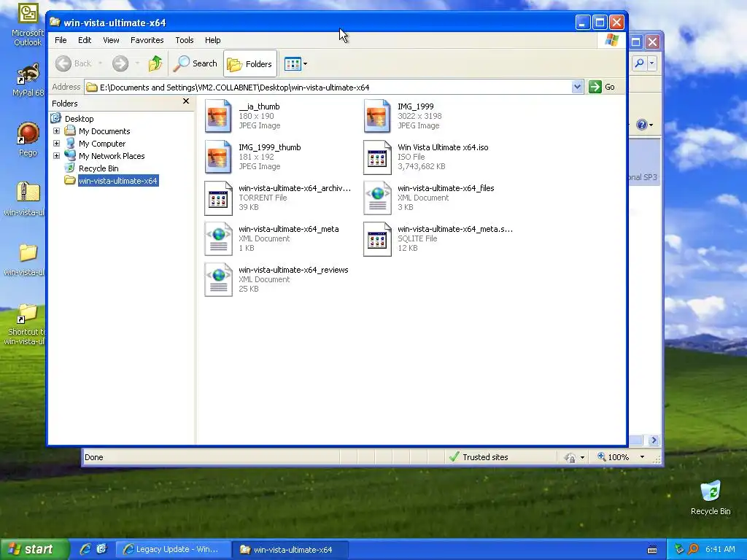Click Trusted sites zone in status bar
The height and width of the screenshot is (560, 747).
click(479, 457)
